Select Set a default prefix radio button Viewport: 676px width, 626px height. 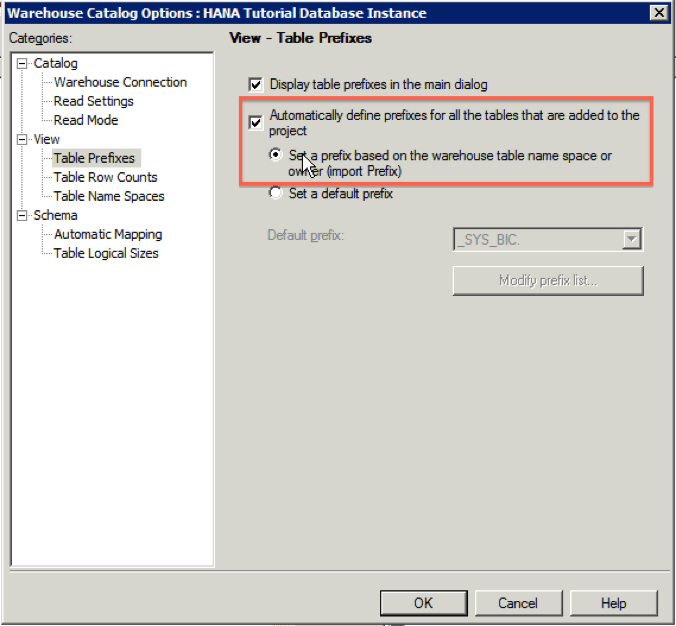coord(275,193)
